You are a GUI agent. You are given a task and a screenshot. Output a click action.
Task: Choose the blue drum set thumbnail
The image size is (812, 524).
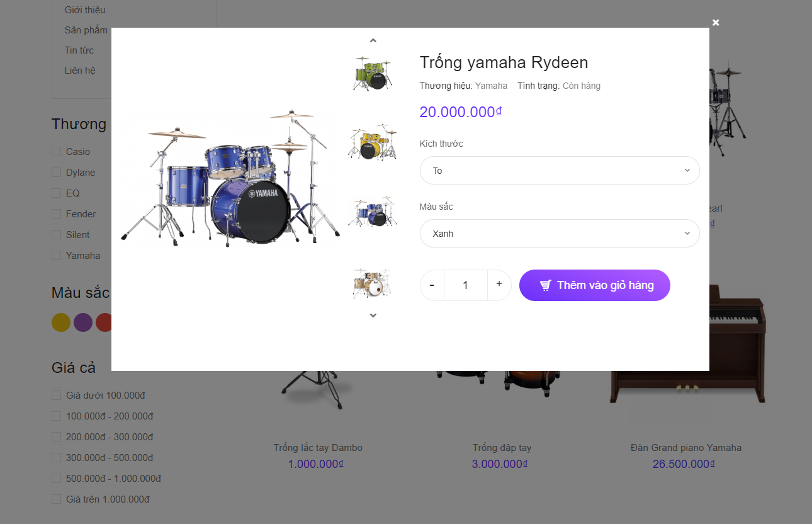[373, 212]
